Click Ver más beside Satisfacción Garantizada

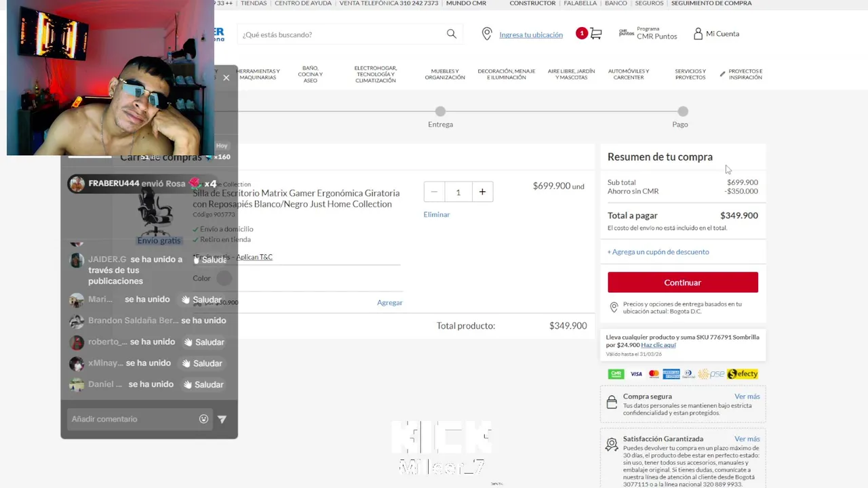747,439
